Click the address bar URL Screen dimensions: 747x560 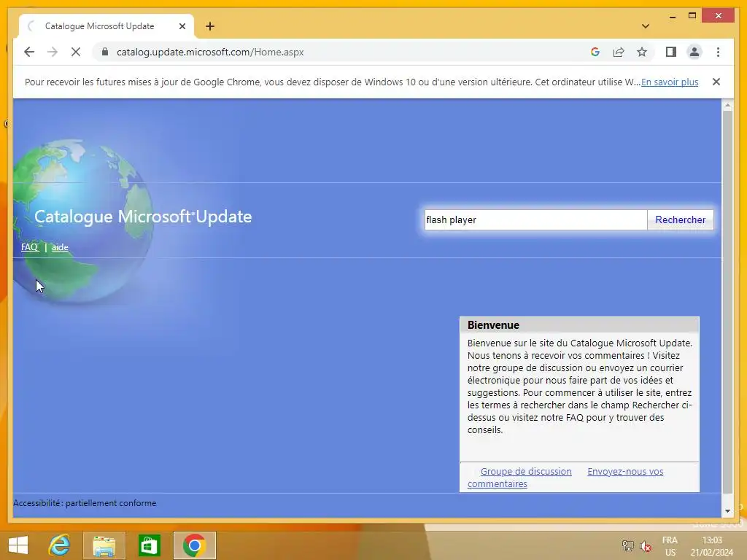tap(210, 52)
